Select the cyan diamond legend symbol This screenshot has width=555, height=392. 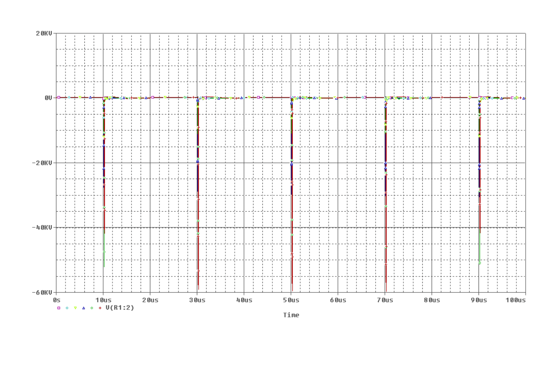[67, 308]
